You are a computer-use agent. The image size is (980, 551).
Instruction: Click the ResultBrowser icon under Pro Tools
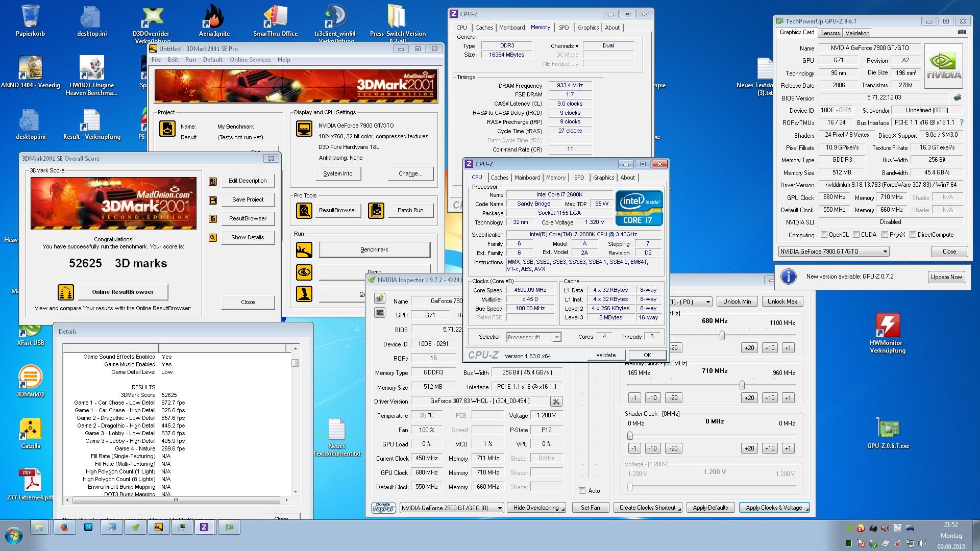[304, 210]
